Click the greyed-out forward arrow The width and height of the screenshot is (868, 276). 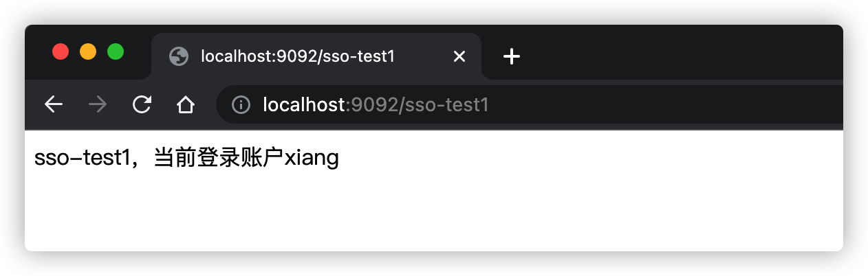pyautogui.click(x=98, y=104)
